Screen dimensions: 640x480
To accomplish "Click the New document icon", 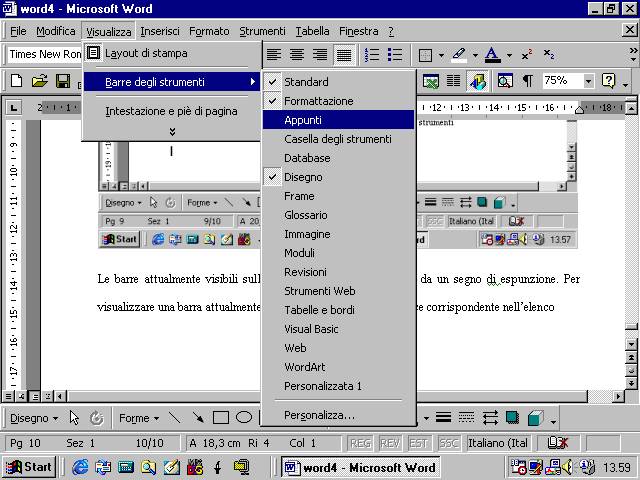I will point(17,81).
